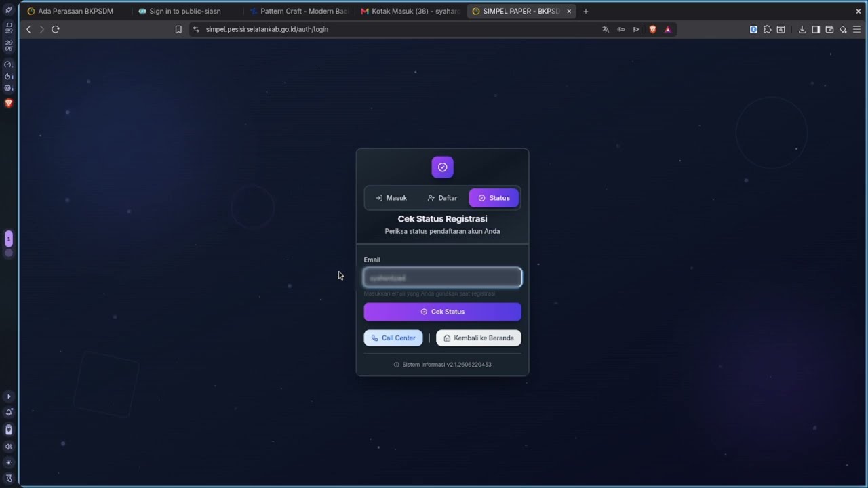Screen dimensions: 868x488
Task: Go forward with the browser forward arrow
Action: click(x=41, y=29)
